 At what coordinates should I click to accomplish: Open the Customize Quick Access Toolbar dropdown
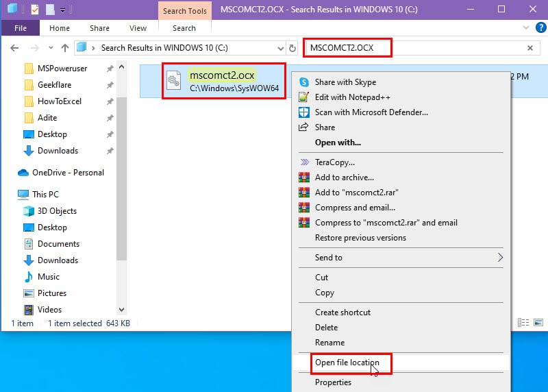[62, 10]
